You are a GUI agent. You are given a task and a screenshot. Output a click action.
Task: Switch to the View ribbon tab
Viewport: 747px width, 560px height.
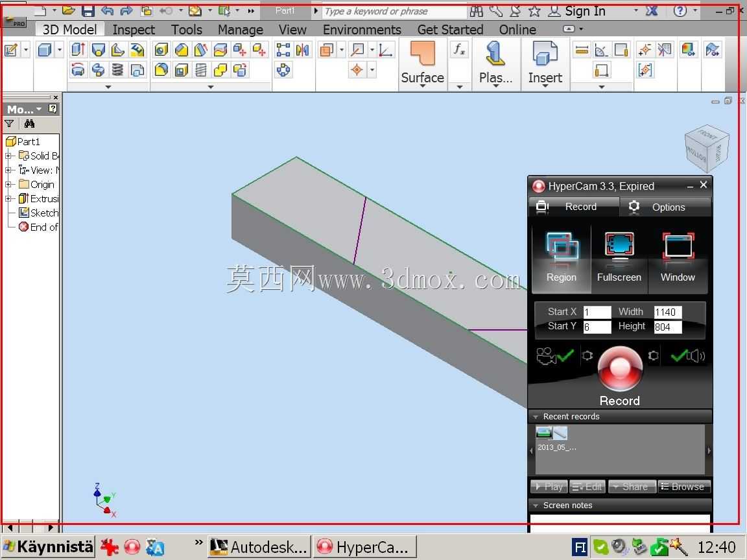(292, 30)
